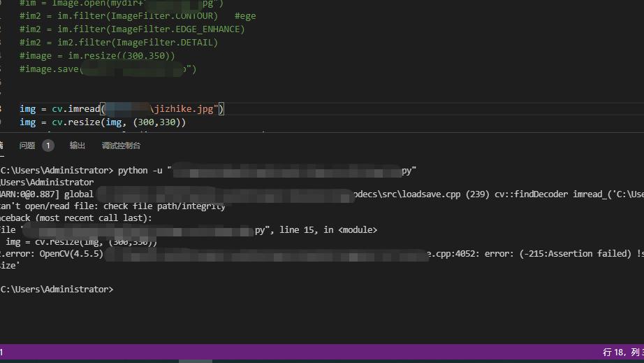Click the 'python -u' command in the terminal
Screen dimensions: 644x363
coord(140,171)
